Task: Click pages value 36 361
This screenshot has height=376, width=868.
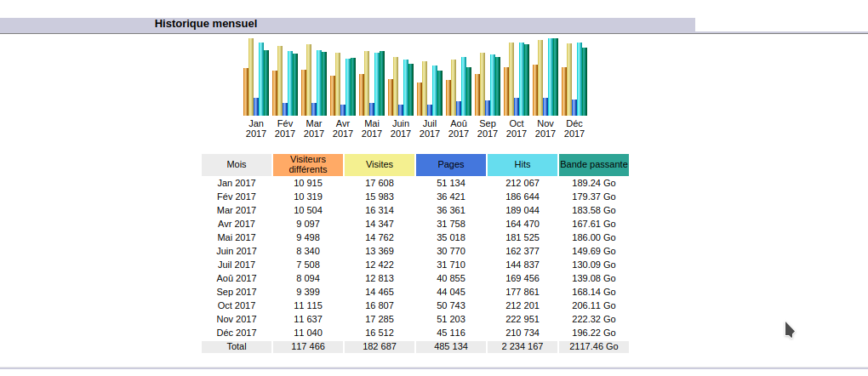Action: (x=451, y=210)
